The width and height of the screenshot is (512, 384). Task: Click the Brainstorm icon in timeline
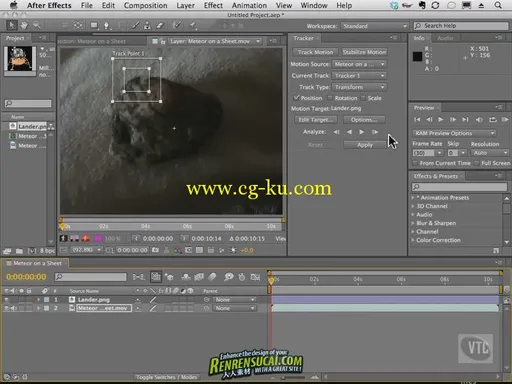coord(229,277)
